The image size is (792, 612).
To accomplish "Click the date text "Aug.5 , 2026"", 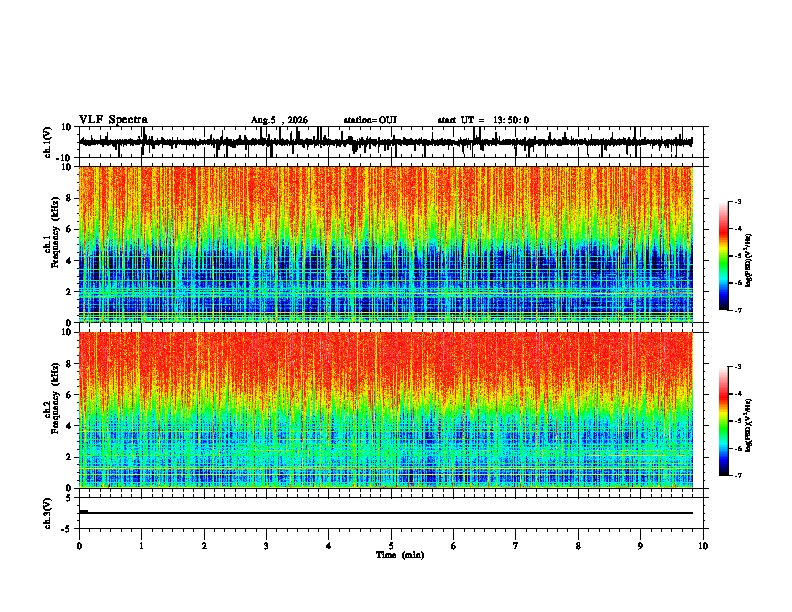I will click(279, 120).
